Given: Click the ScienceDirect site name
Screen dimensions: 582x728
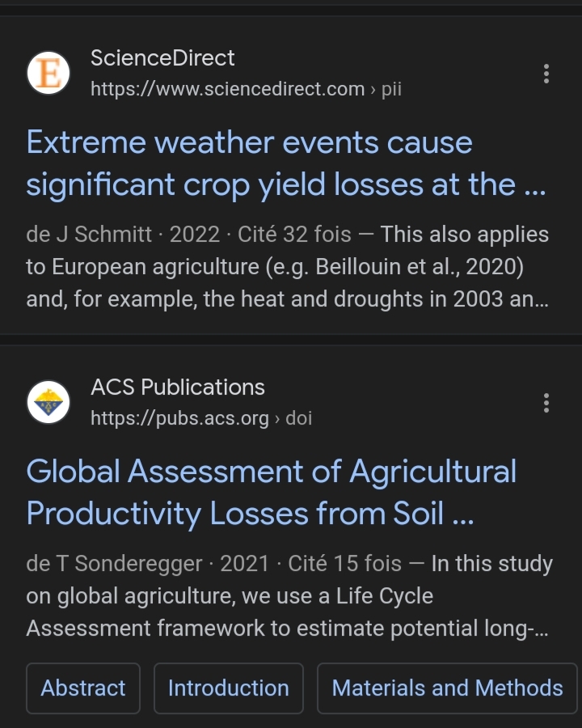Looking at the screenshot, I should [x=162, y=58].
